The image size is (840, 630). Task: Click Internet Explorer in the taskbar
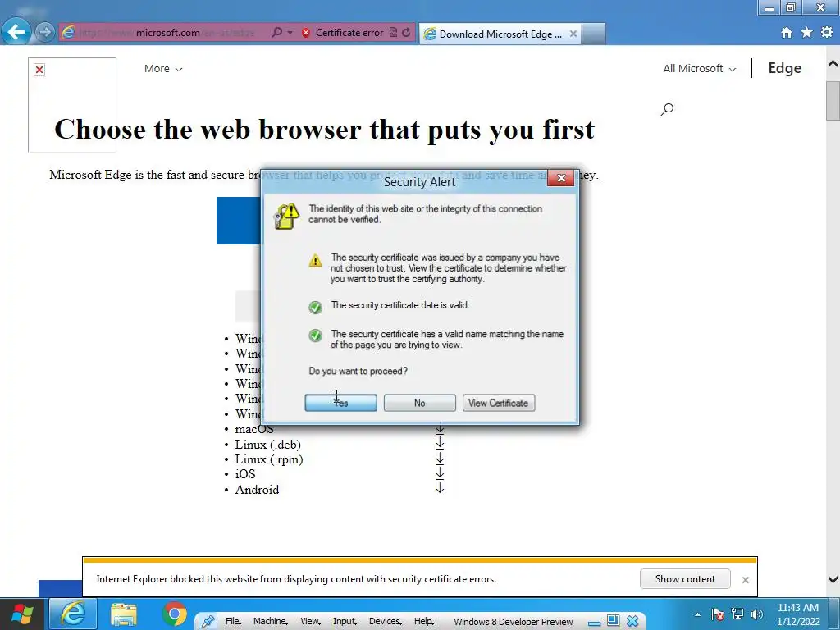[73, 614]
